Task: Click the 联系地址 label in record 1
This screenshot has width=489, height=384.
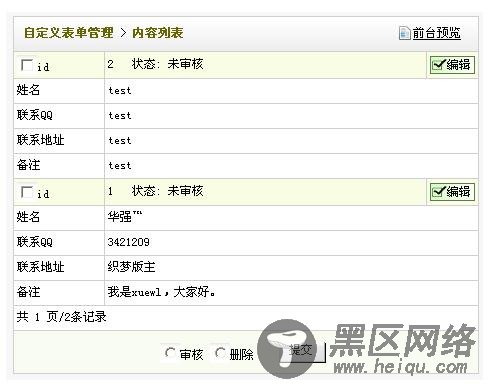Action: coord(40,267)
